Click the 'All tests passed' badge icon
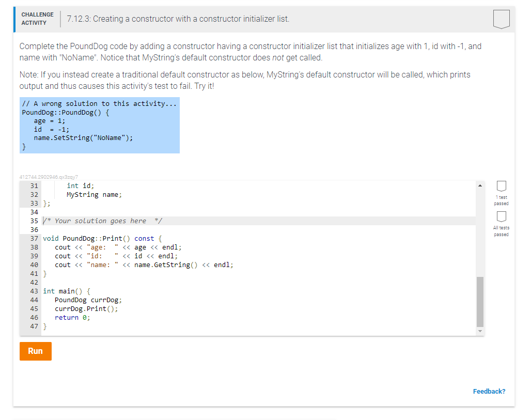This screenshot has width=531, height=420. (501, 216)
